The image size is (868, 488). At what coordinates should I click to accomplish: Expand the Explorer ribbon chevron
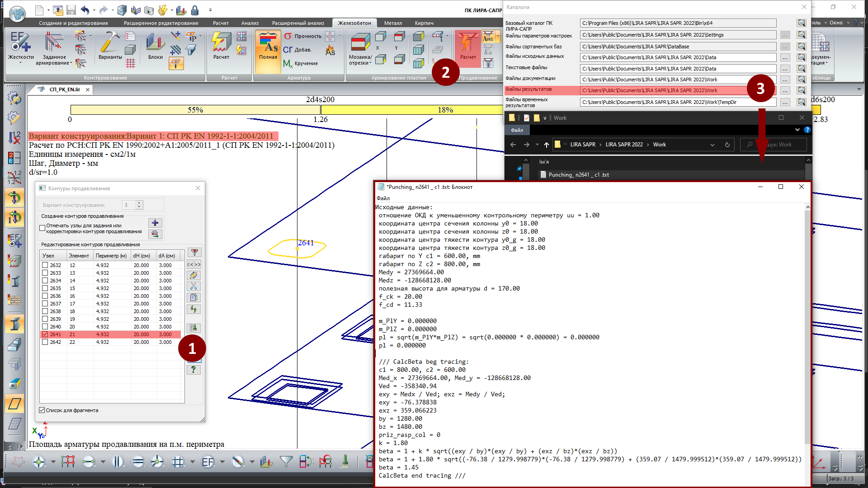pos(797,130)
